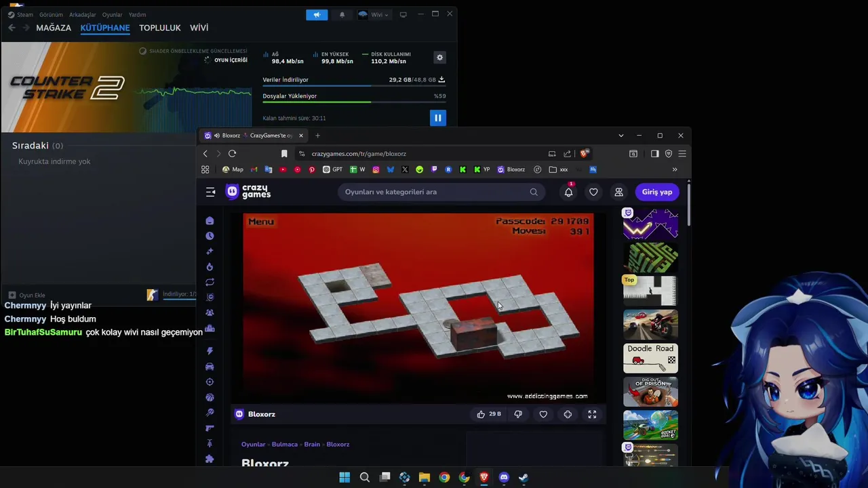Dislike the Bloxorz game thumbs down

click(x=518, y=414)
